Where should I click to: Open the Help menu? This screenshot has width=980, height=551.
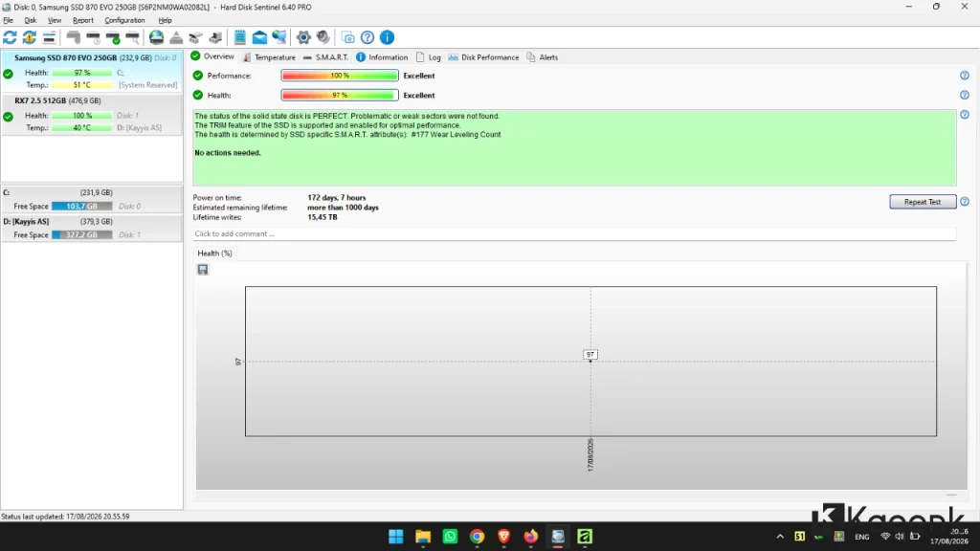(x=165, y=21)
